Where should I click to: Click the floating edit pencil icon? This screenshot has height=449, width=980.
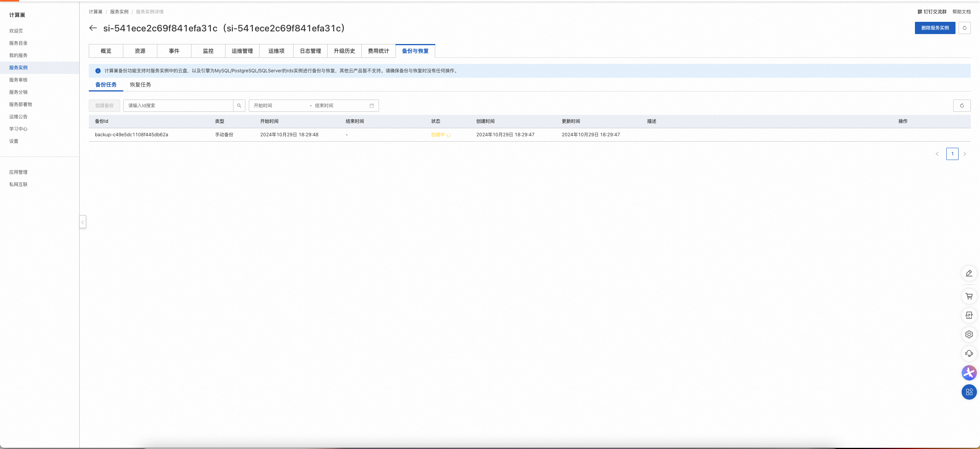pyautogui.click(x=969, y=273)
